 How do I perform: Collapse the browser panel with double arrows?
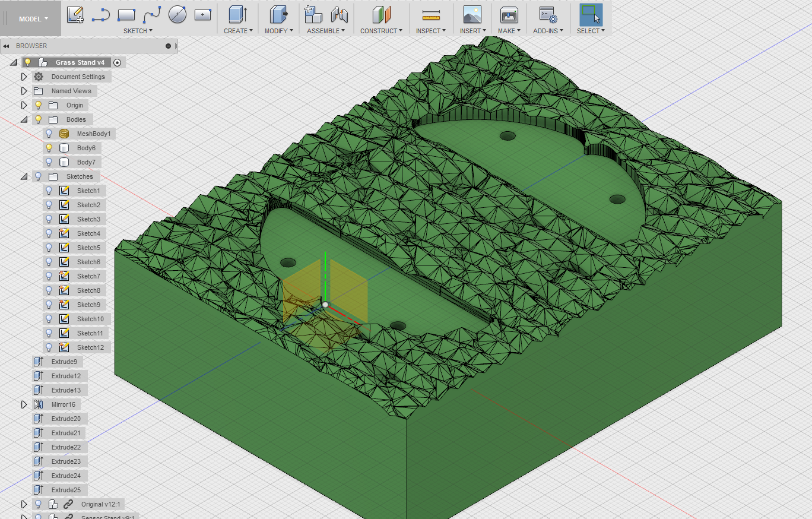[6, 46]
